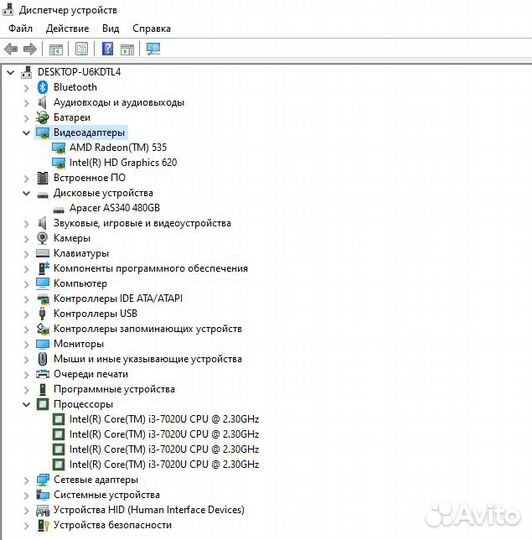532x540 pixels.
Task: Expand the Мониторы category
Action: (27, 344)
